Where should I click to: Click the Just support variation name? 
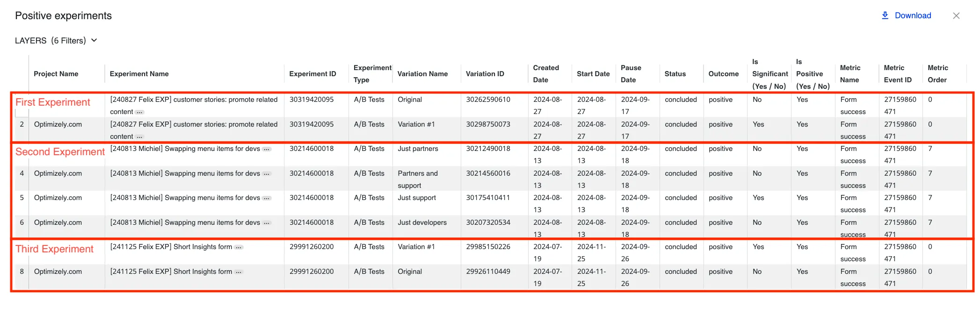coord(417,198)
